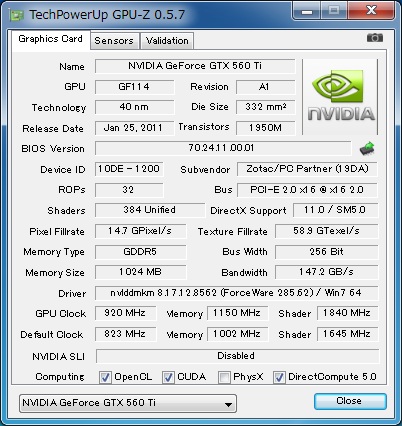Toggle the CUDA checkbox
This screenshot has height=426, width=402.
[168, 377]
